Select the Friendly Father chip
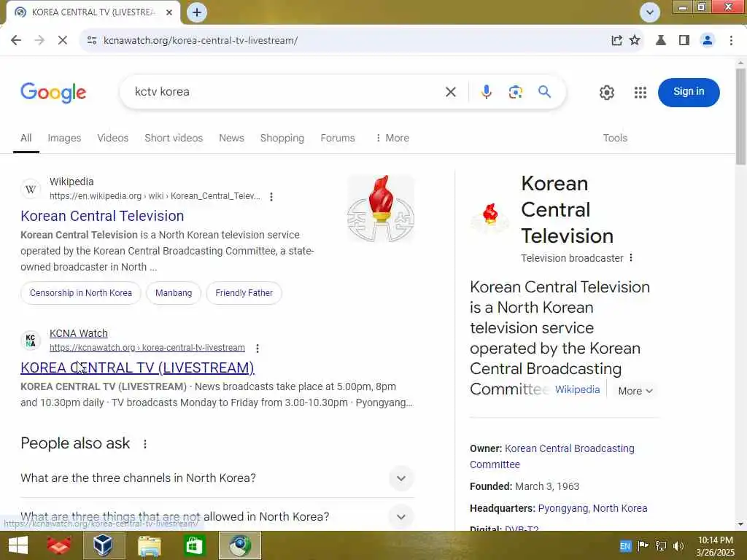 tap(244, 293)
